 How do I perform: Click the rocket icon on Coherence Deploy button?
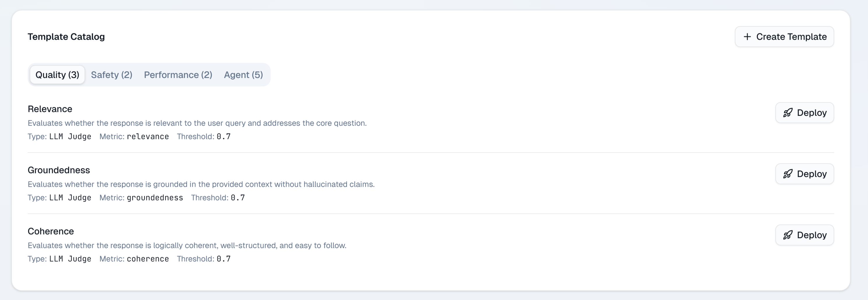pyautogui.click(x=788, y=235)
